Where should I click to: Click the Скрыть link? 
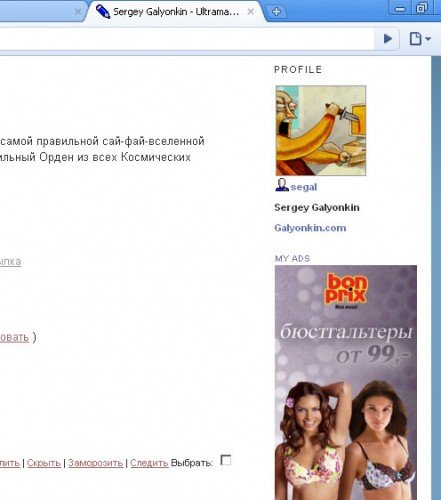pos(44,463)
